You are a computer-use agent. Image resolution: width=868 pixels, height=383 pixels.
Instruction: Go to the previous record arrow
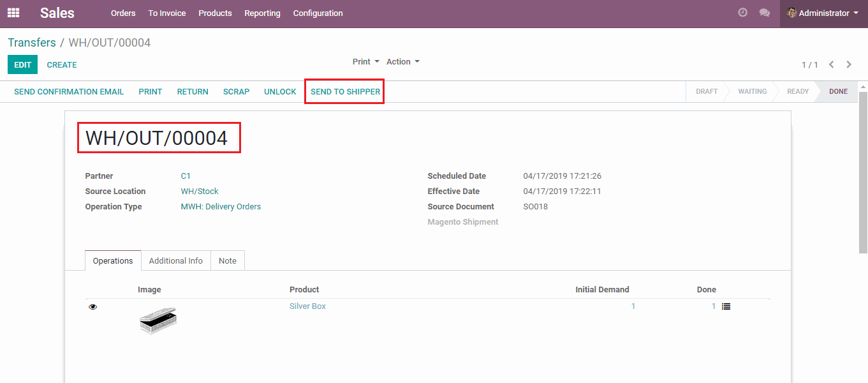(832, 64)
